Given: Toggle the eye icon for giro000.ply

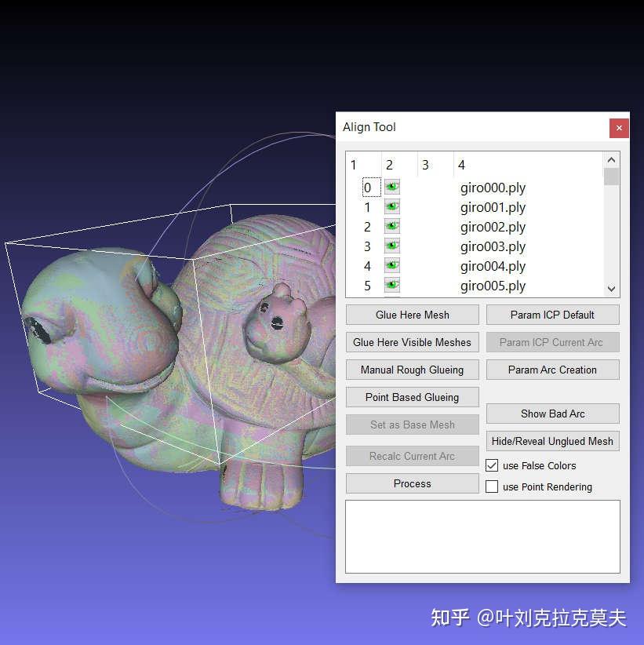Looking at the screenshot, I should pos(391,187).
